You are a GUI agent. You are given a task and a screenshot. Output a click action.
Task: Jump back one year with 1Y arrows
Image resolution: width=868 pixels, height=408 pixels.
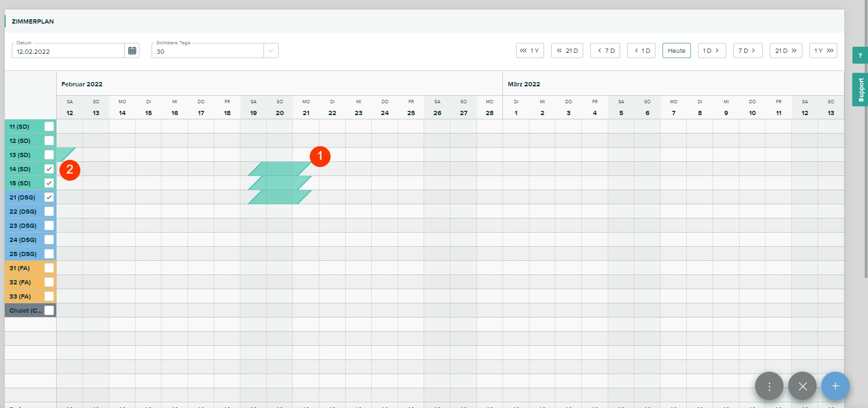coord(530,50)
